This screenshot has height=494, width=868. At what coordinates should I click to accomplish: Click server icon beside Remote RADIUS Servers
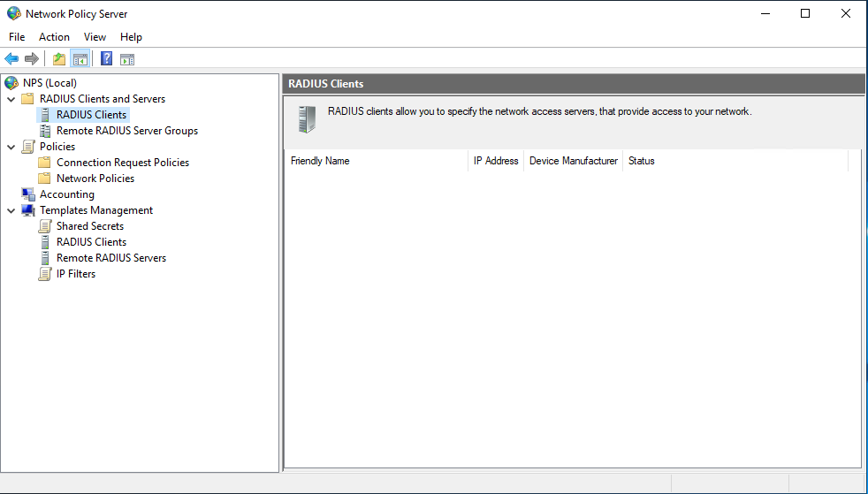click(x=45, y=258)
